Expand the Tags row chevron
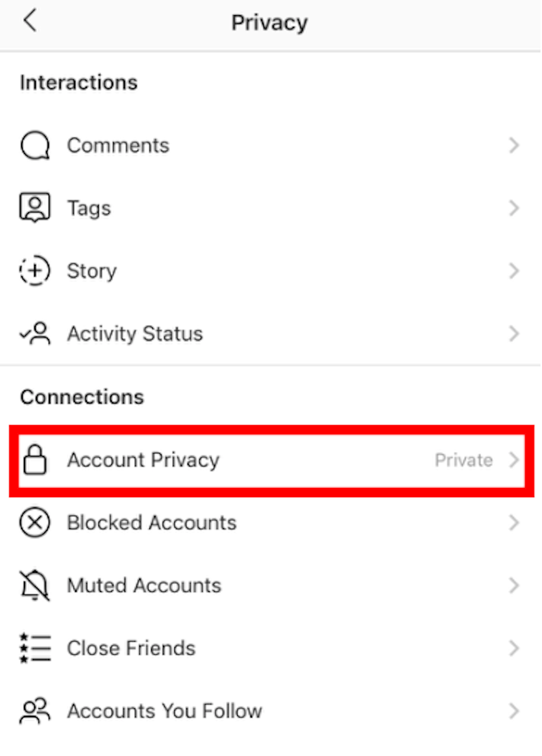 point(514,208)
